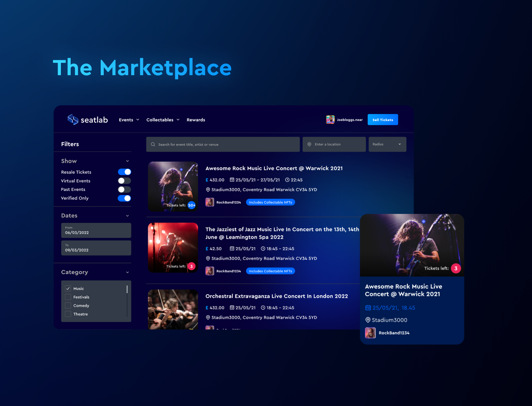The image size is (532, 406).
Task: Uncheck the Music category checkbox
Action: pos(68,288)
